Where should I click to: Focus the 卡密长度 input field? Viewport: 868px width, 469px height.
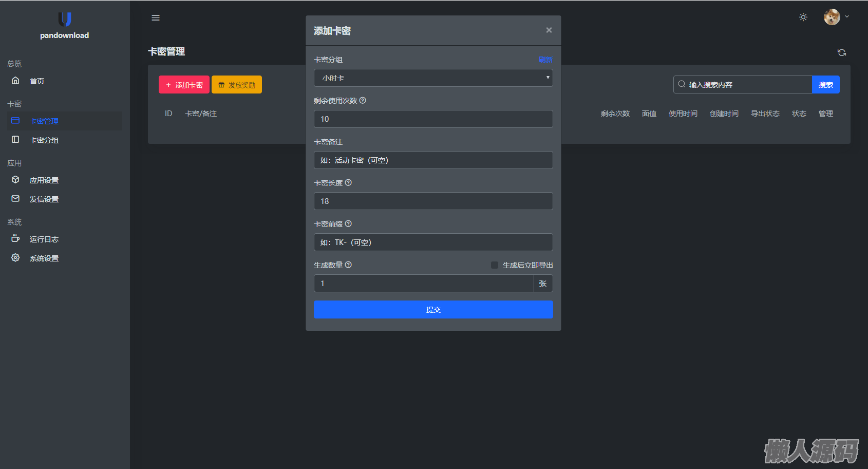tap(433, 201)
